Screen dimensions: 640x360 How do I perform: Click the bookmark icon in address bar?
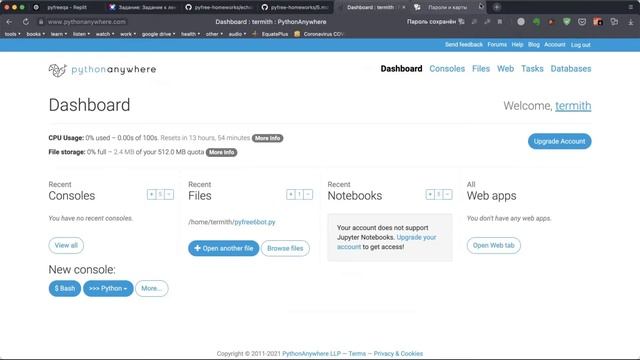[x=500, y=22]
